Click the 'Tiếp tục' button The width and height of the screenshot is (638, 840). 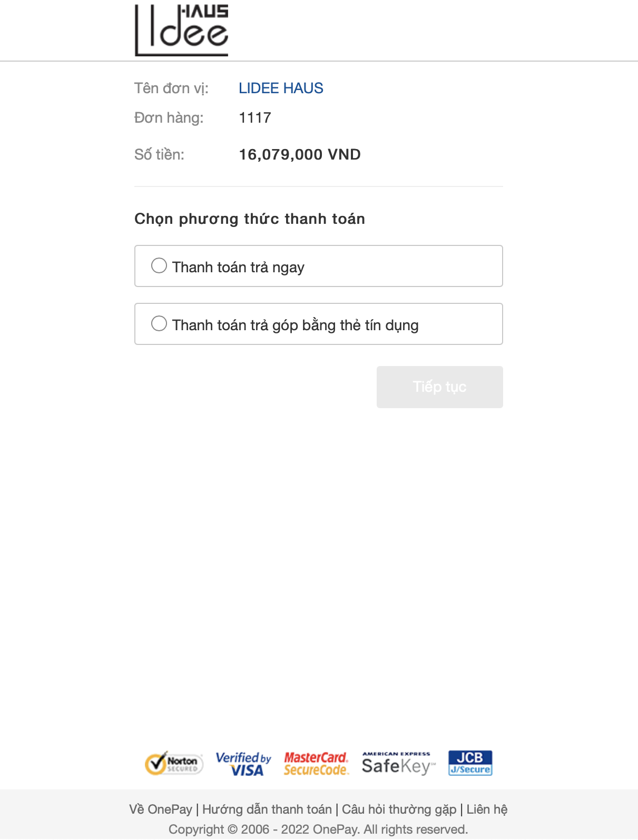[x=440, y=387]
